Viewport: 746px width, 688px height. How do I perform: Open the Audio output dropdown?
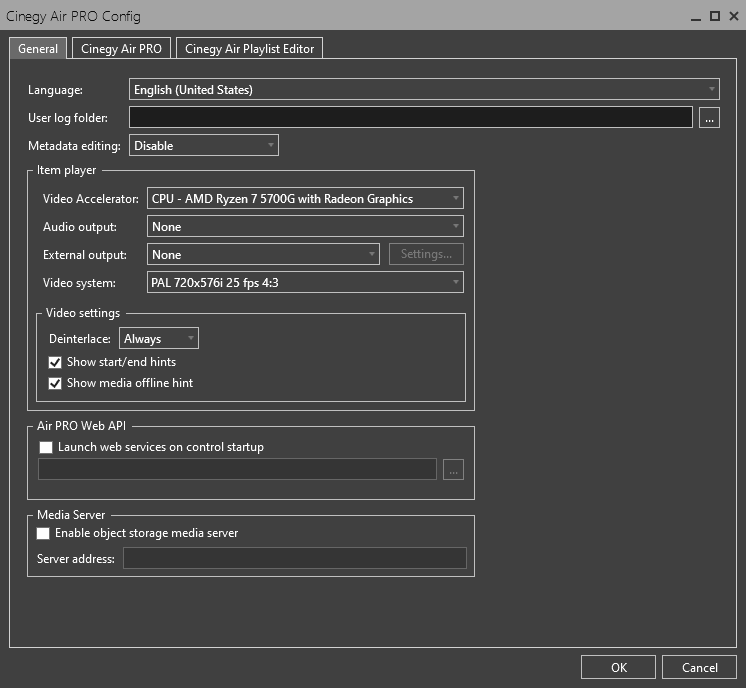tap(305, 226)
